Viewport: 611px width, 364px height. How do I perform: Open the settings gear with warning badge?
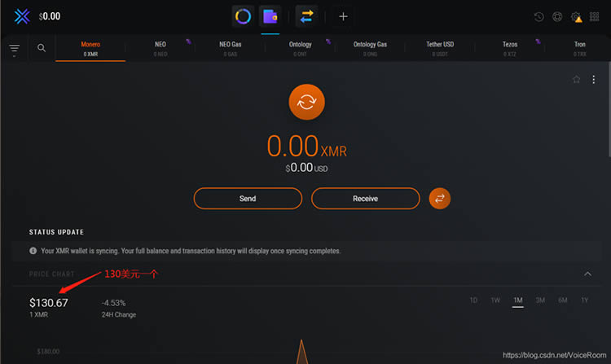coord(578,16)
